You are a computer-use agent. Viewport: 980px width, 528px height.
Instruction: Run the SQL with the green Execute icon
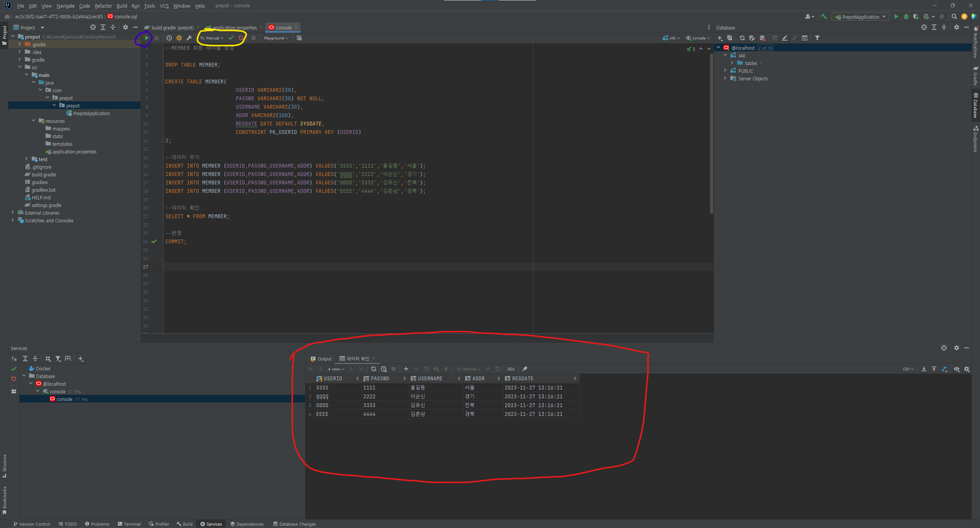(147, 38)
